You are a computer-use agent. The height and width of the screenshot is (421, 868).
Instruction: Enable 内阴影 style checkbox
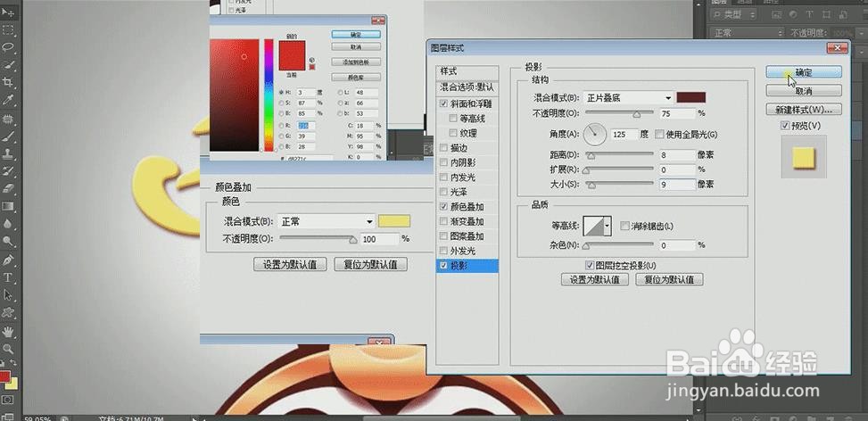[x=443, y=162]
